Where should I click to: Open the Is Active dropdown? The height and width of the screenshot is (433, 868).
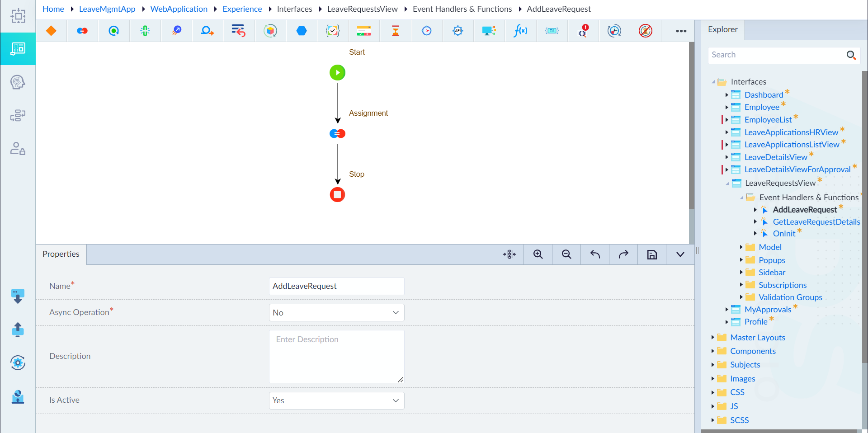coord(336,400)
